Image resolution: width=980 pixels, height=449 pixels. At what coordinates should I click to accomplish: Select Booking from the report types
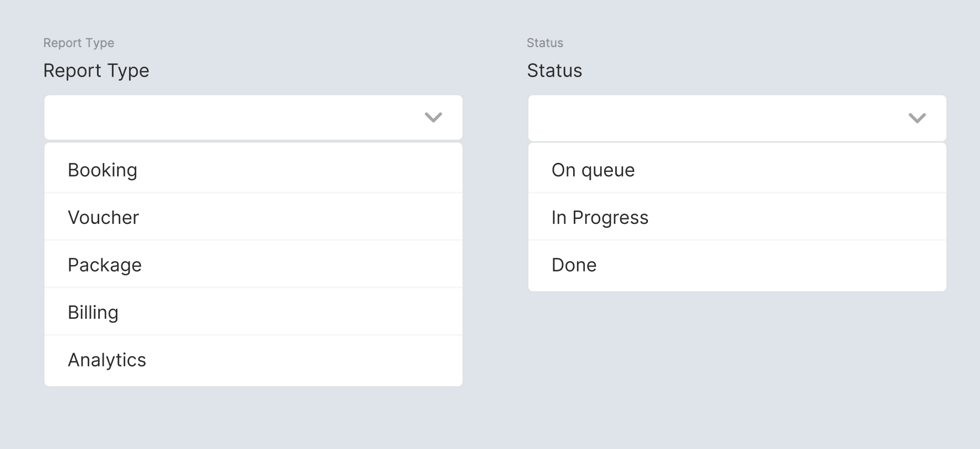[103, 170]
